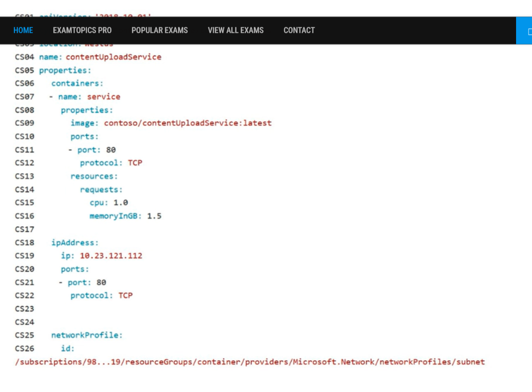532x392 pixels.
Task: Click ports: key on line CS10
Action: (84, 137)
